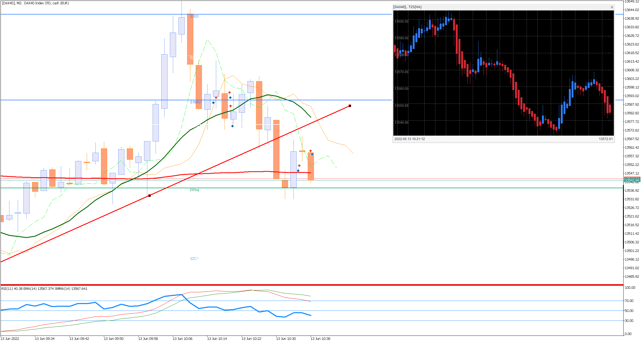644x342 pixels.
Task: Click the 13600.00 gridline label in the mini chart
Action: tap(401, 22)
